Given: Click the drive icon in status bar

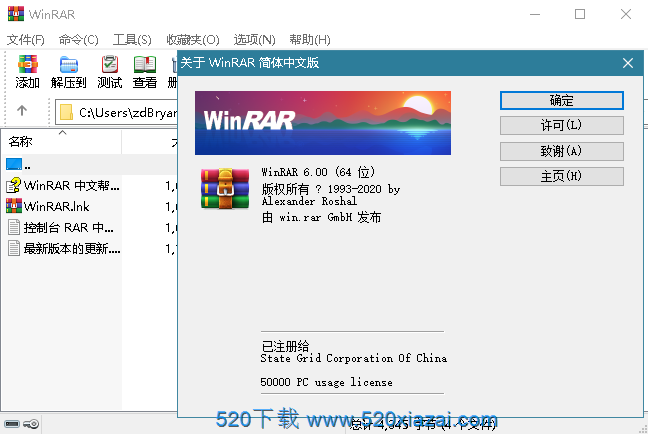Looking at the screenshot, I should (x=12, y=424).
